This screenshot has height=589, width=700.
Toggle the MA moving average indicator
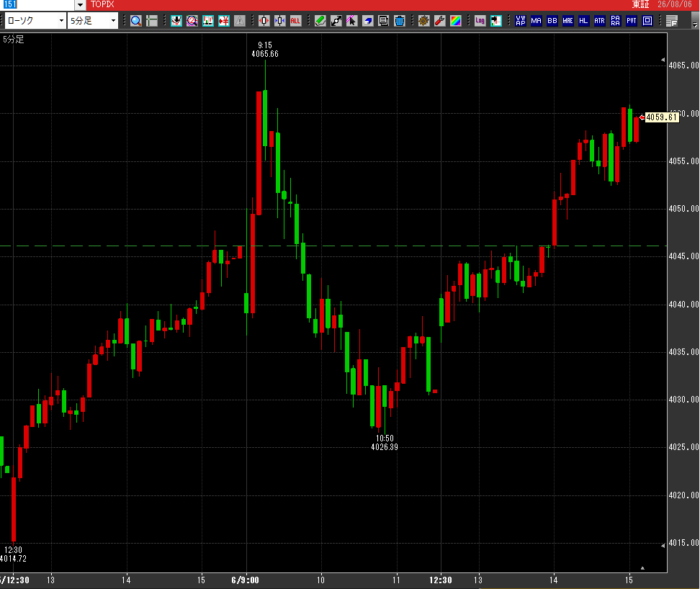click(x=536, y=21)
